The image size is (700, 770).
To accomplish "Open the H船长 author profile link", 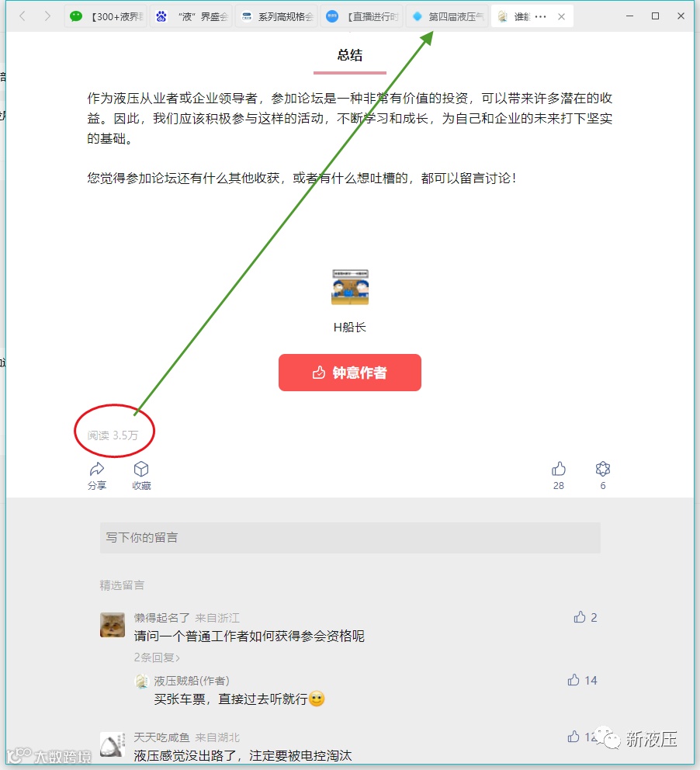I will [x=350, y=328].
